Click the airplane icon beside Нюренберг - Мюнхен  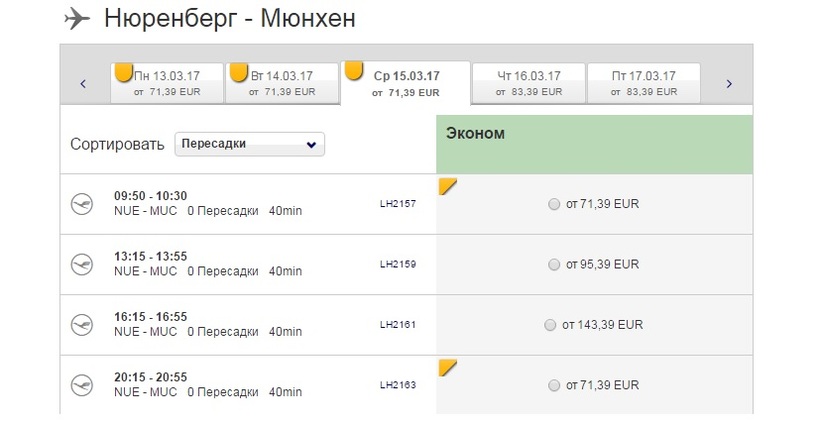(77, 19)
